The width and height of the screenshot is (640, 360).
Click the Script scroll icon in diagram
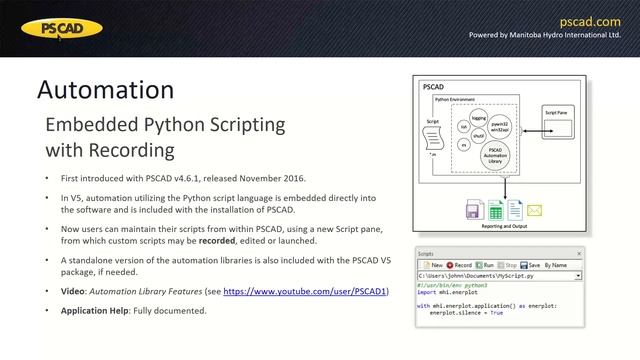[433, 138]
